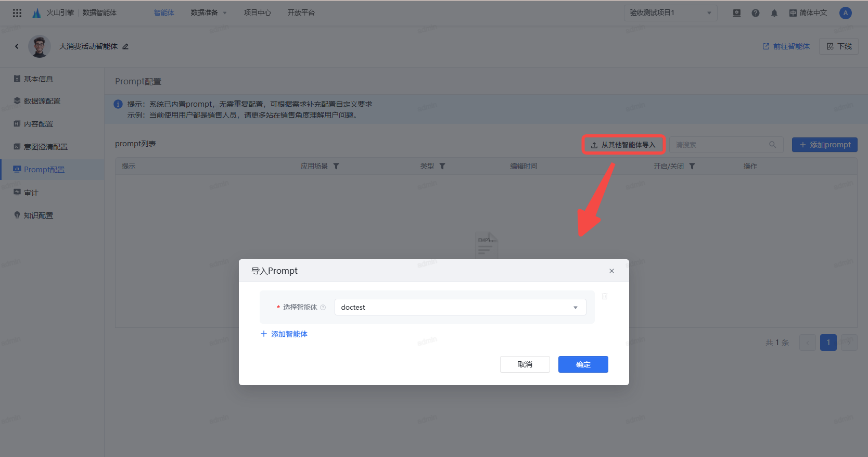Open the 选择智能体 dropdown showing doctest
Screen dimensions: 868x457
point(460,307)
